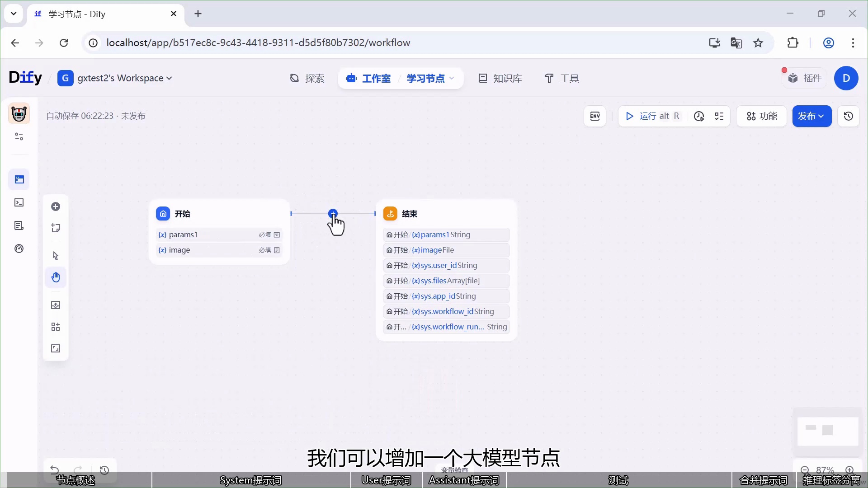
Task: Open the ENV environment variables button
Action: 595,116
